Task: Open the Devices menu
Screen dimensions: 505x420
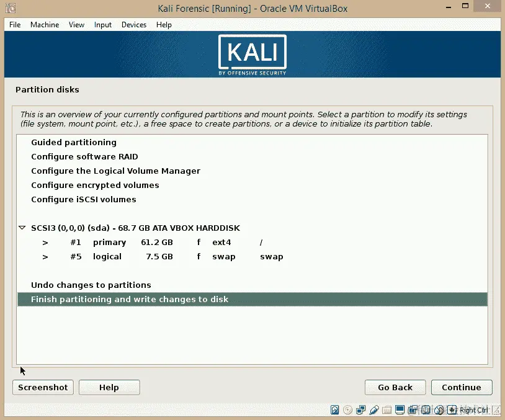Action: (x=133, y=25)
